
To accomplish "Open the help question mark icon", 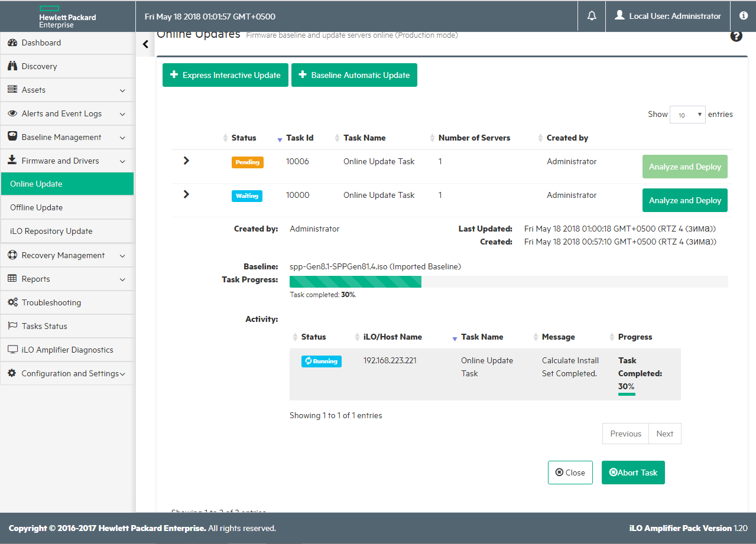I will pos(736,37).
